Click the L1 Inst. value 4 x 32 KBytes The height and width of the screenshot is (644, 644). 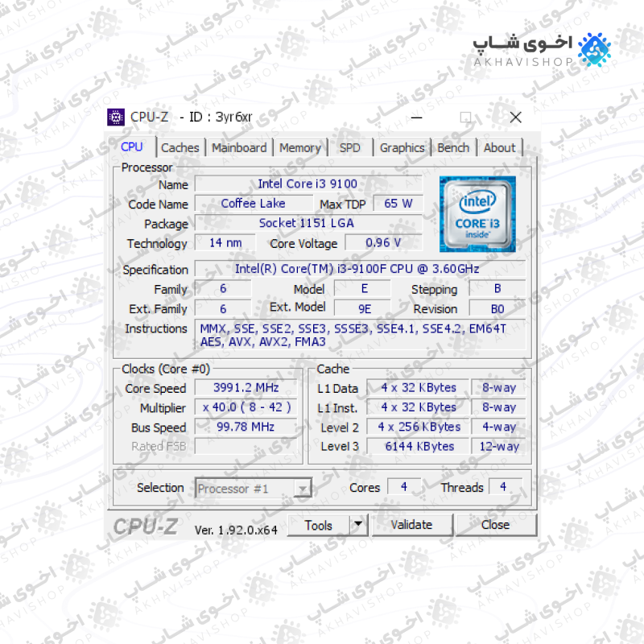click(418, 407)
